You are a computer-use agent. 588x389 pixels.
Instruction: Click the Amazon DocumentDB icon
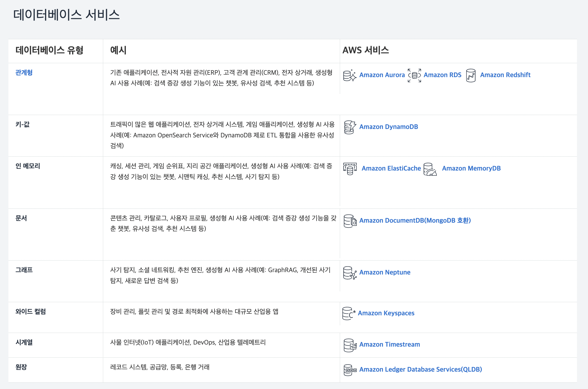click(350, 221)
